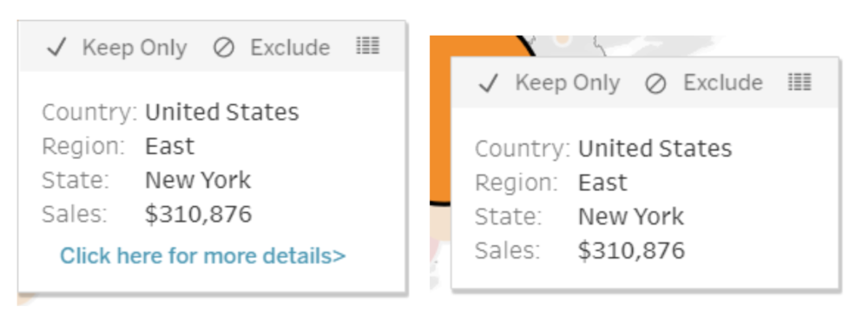Click United States value in right tooltip
The width and height of the screenshot is (868, 325).
(x=654, y=149)
